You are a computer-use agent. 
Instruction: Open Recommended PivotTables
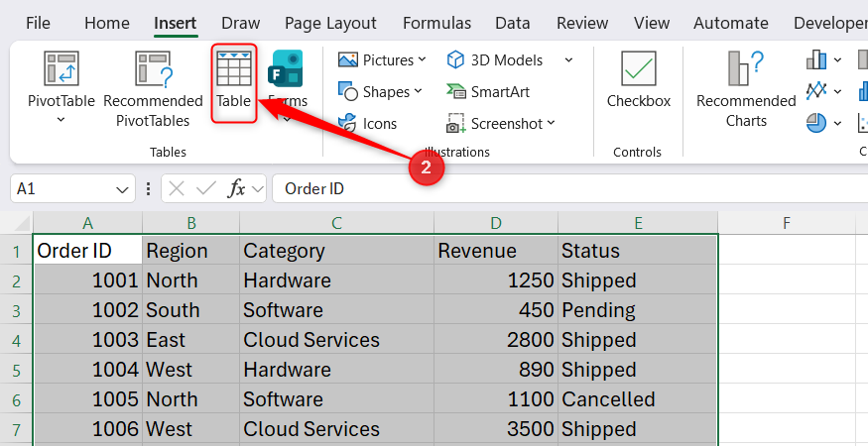point(154,88)
